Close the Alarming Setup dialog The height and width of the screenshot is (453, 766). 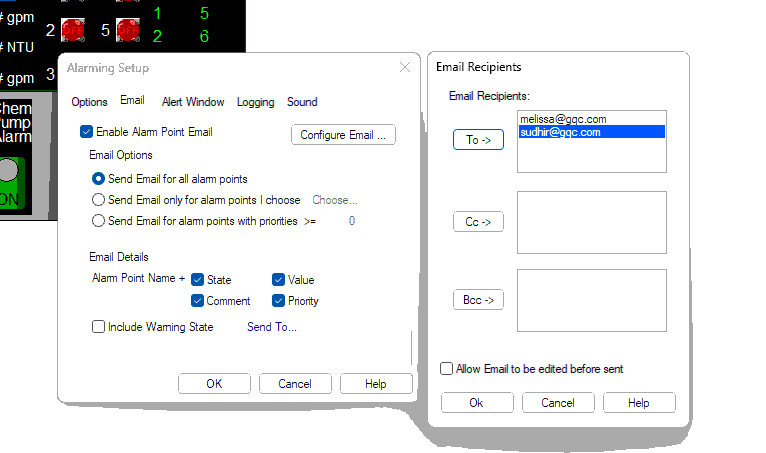tap(404, 67)
